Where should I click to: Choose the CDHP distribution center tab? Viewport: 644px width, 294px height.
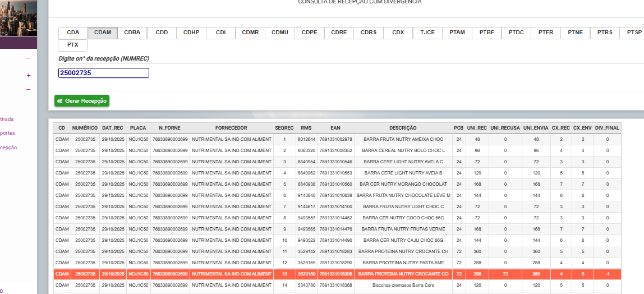tap(191, 33)
